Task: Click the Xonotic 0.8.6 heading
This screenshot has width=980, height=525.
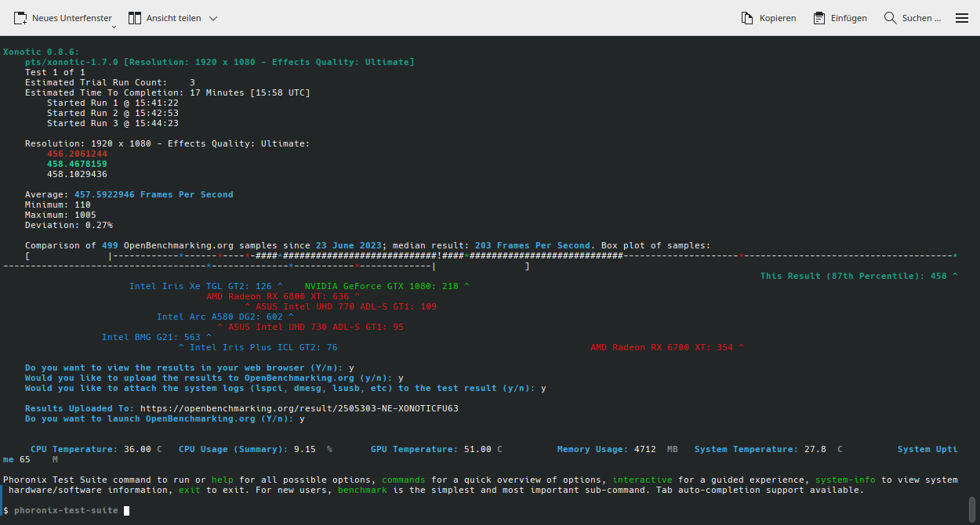Action: pyautogui.click(x=42, y=52)
